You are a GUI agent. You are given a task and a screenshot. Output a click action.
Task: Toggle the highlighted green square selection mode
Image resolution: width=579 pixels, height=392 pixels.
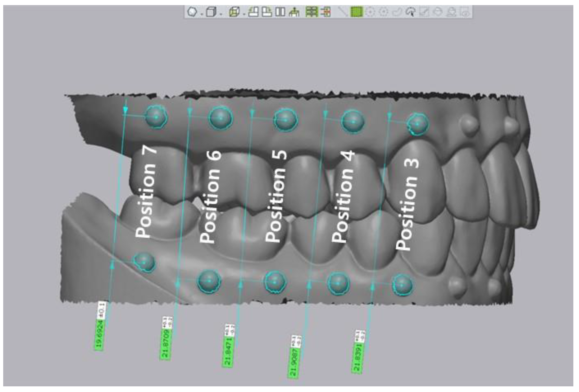click(x=356, y=12)
